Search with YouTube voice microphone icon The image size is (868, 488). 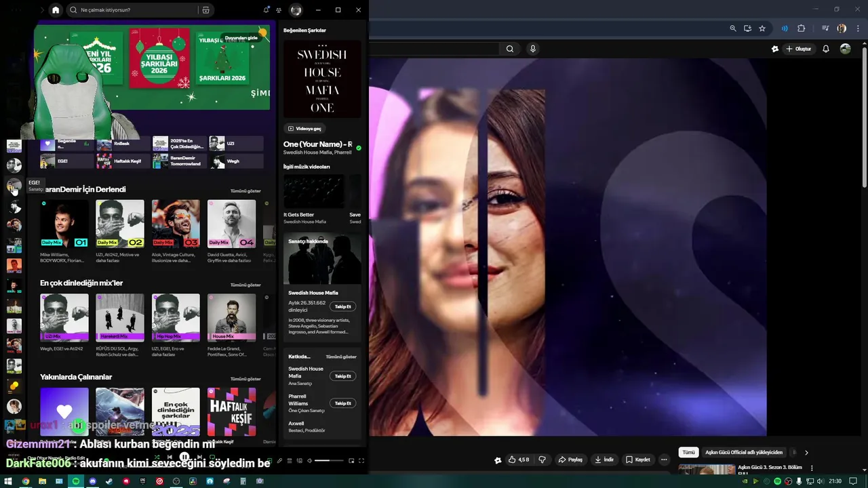pos(533,49)
